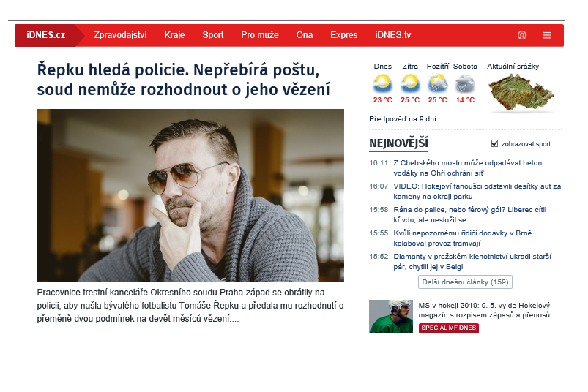Click tomorrow's weather icon under Zítra

pos(410,83)
